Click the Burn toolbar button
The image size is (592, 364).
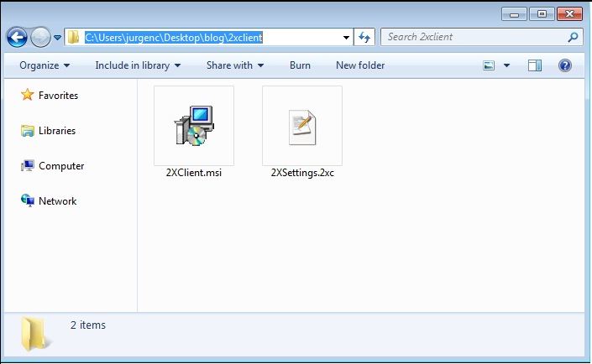[300, 65]
